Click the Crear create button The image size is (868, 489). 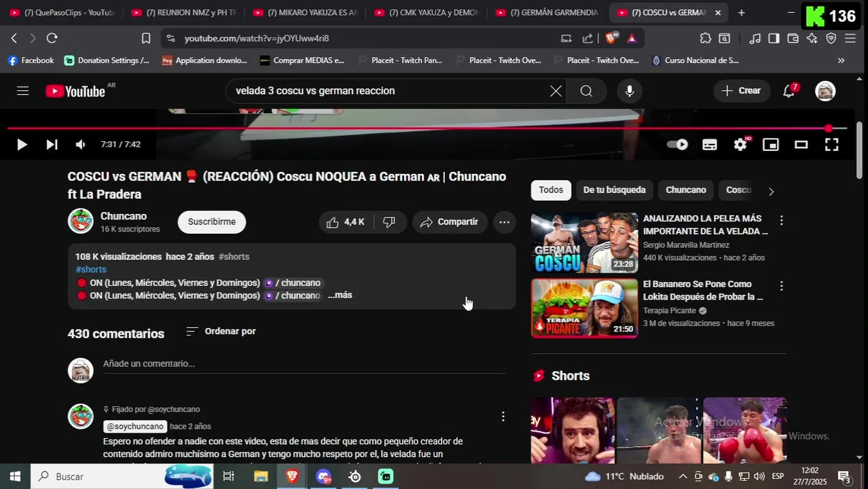click(x=742, y=91)
